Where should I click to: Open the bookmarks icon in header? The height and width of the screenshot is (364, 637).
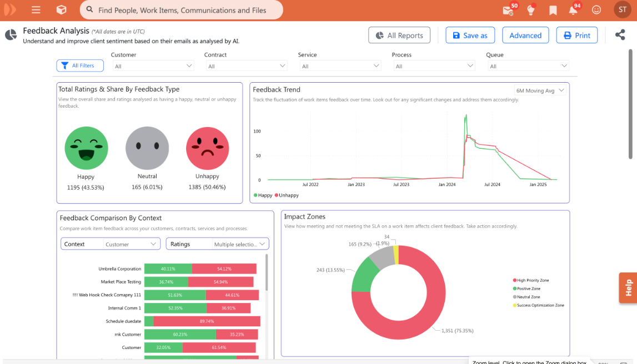pyautogui.click(x=553, y=10)
